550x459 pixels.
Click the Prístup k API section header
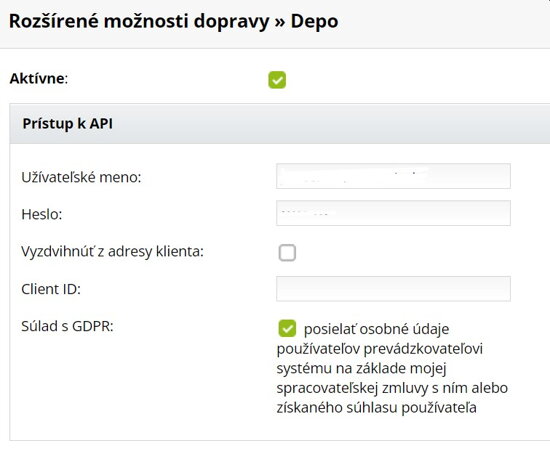280,124
